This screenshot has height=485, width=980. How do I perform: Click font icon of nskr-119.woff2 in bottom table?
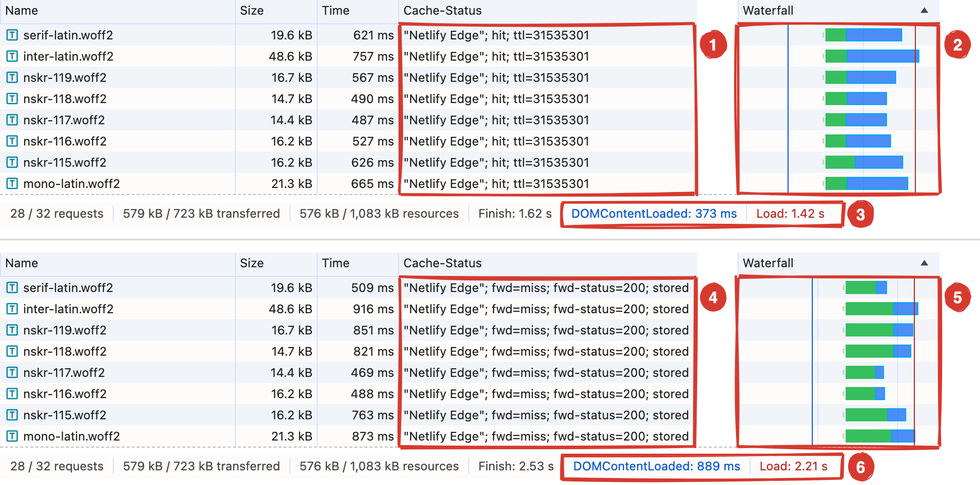point(12,330)
